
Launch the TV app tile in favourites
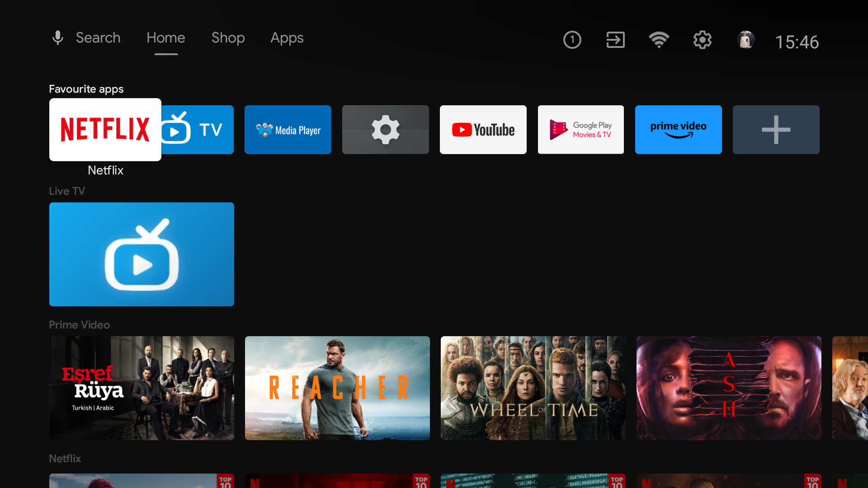coord(198,130)
